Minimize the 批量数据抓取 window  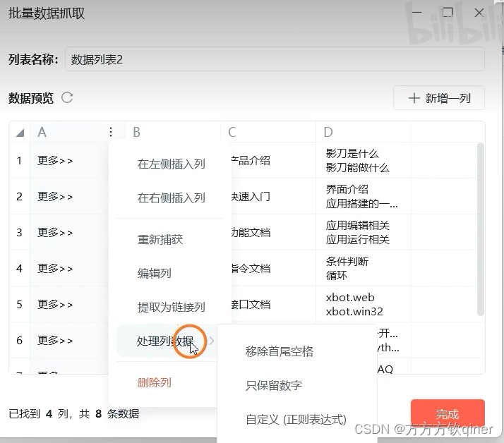(416, 13)
